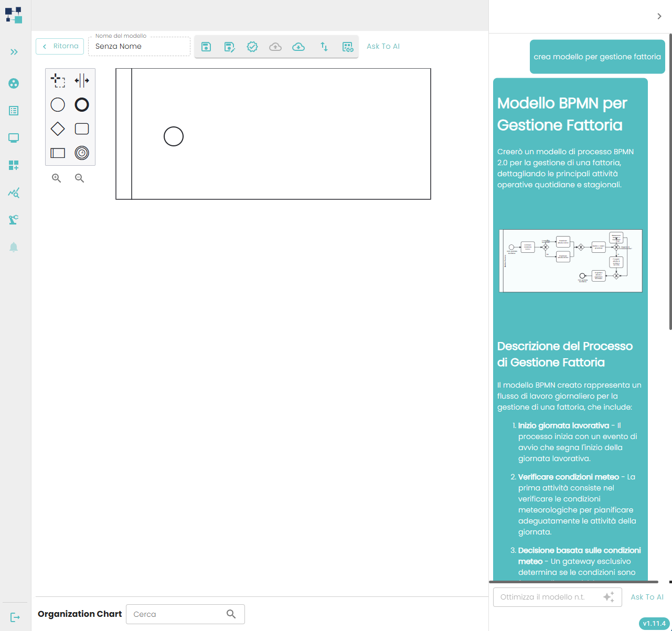This screenshot has width=672, height=631.
Task: Click the application logo at top-left
Action: click(x=14, y=15)
